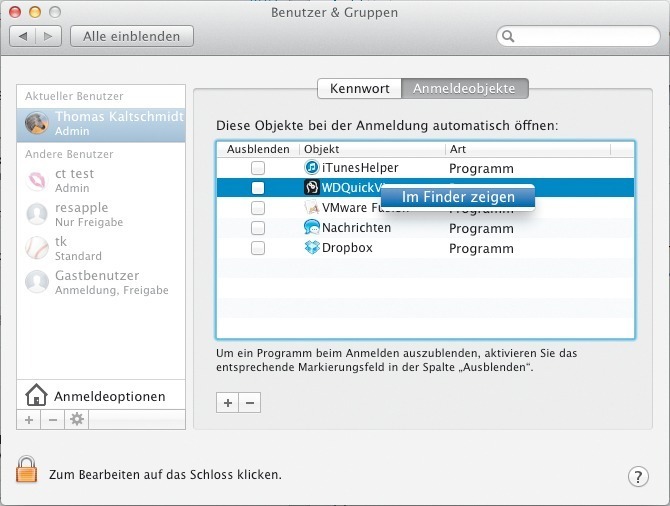
Task: Click Programm type in Nachrichten row
Action: pos(481,229)
